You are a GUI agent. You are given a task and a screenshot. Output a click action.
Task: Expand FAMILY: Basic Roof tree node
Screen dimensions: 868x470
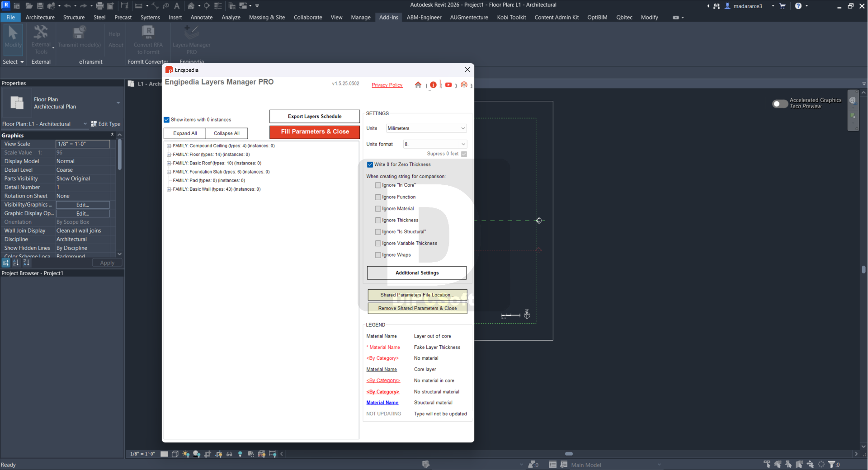coord(169,163)
